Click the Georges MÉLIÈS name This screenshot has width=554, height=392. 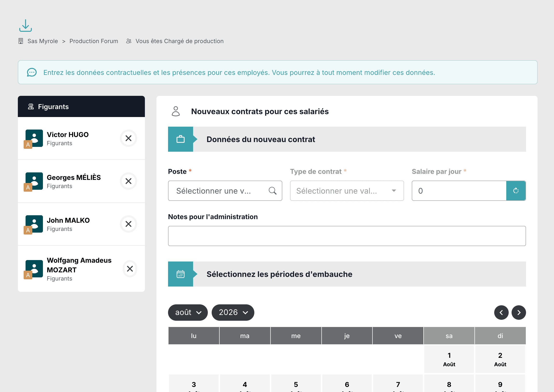[x=74, y=177]
